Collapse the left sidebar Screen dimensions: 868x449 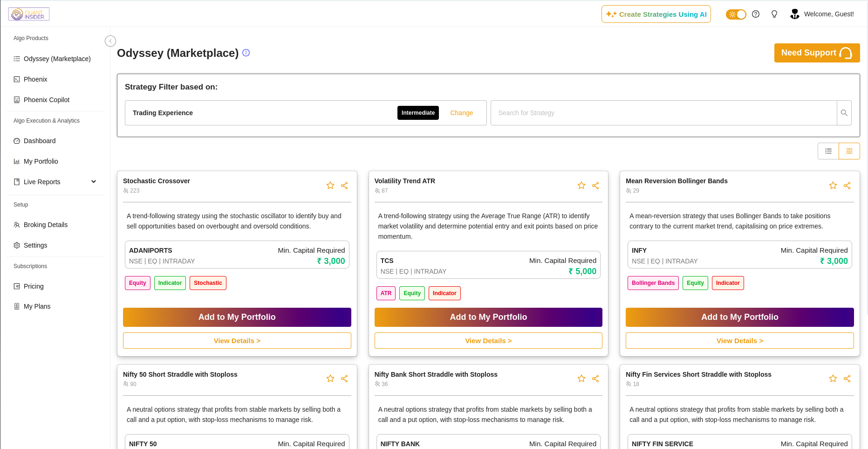[x=110, y=41]
